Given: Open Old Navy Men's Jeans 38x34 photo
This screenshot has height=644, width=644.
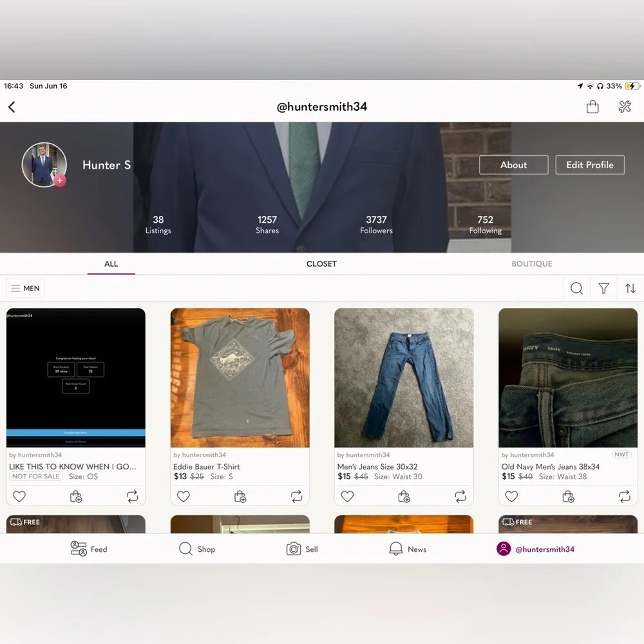Looking at the screenshot, I should 568,378.
